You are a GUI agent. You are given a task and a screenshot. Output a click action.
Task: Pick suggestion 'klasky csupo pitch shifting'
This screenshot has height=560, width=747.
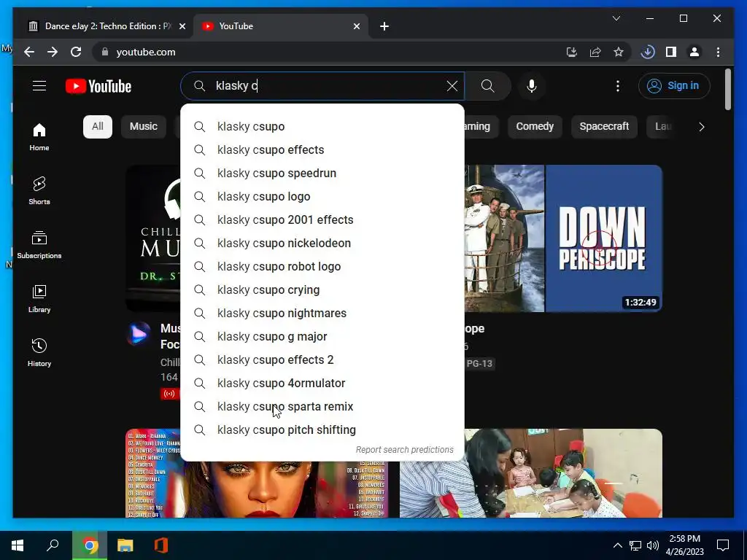point(322,429)
